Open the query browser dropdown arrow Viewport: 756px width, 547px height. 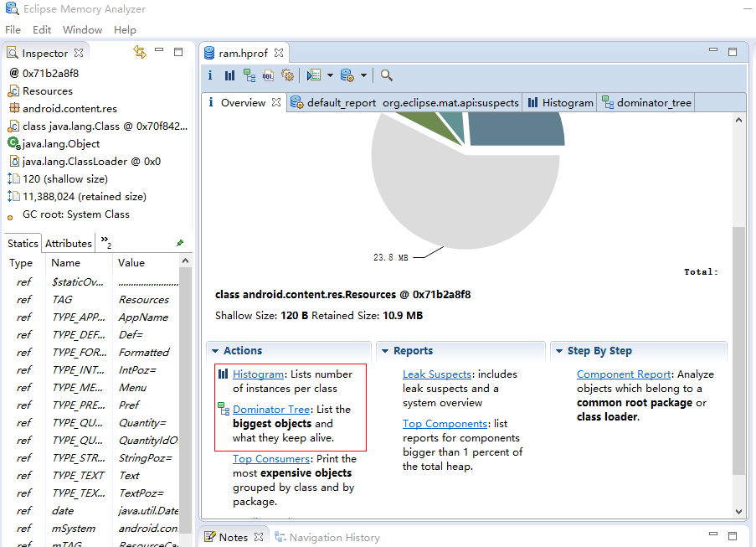coord(363,75)
